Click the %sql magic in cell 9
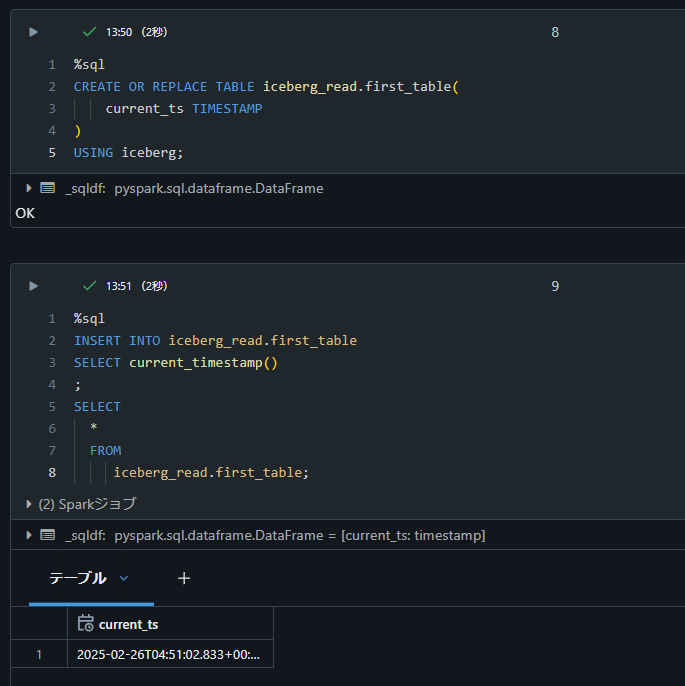This screenshot has height=686, width=685. 89,318
